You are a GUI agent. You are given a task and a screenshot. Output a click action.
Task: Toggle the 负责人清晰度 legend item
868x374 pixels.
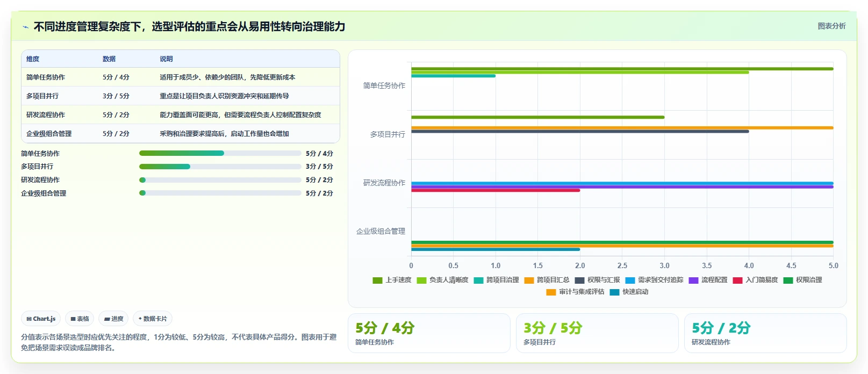442,280
